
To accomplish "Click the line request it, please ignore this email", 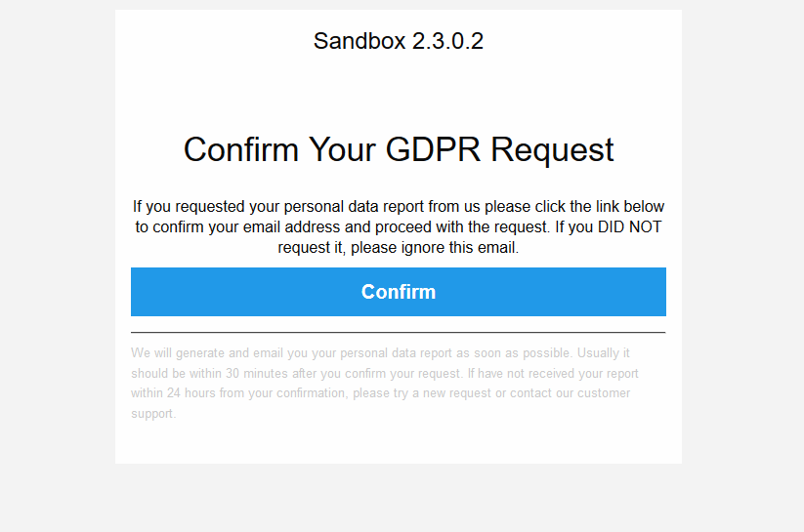I will (399, 248).
